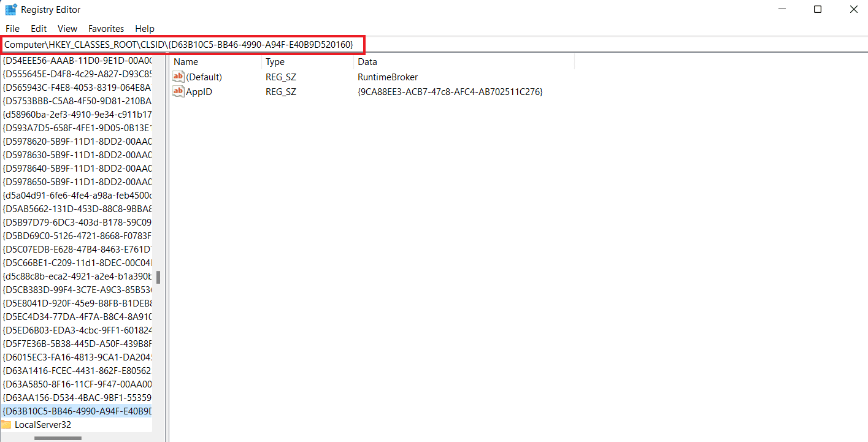Select key {D63AA156-D534-4BAC-9BF1-55359
Screen dimensions: 868x442
77,398
